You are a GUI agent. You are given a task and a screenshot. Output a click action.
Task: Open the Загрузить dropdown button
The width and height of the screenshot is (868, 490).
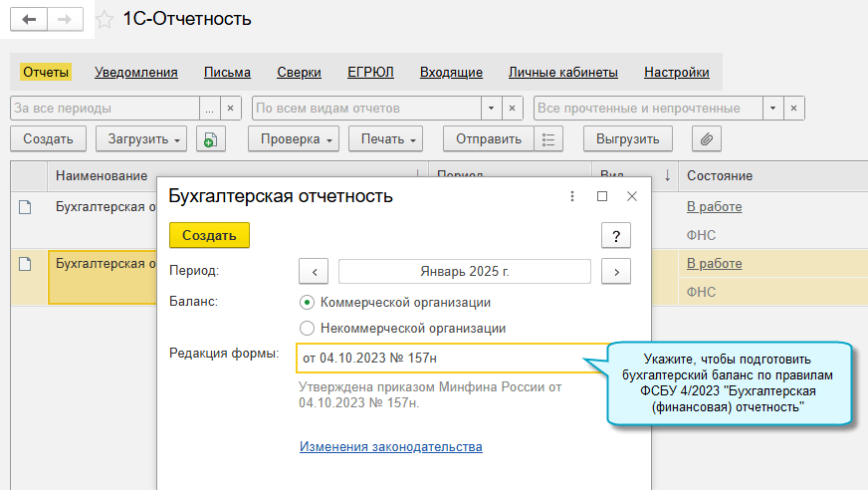click(x=141, y=139)
